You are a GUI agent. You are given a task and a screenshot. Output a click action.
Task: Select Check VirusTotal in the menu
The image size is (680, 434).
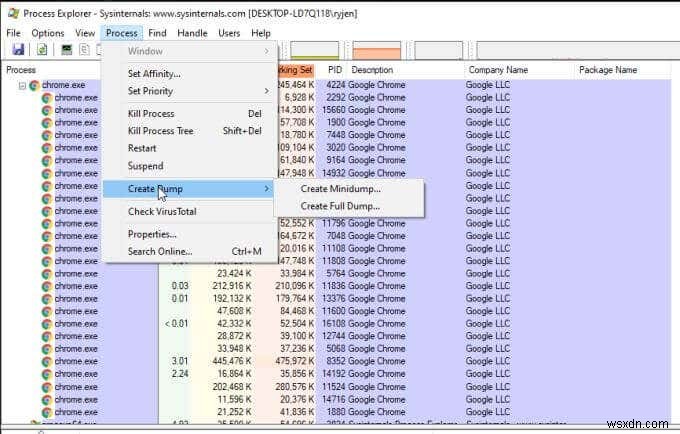tap(190, 212)
